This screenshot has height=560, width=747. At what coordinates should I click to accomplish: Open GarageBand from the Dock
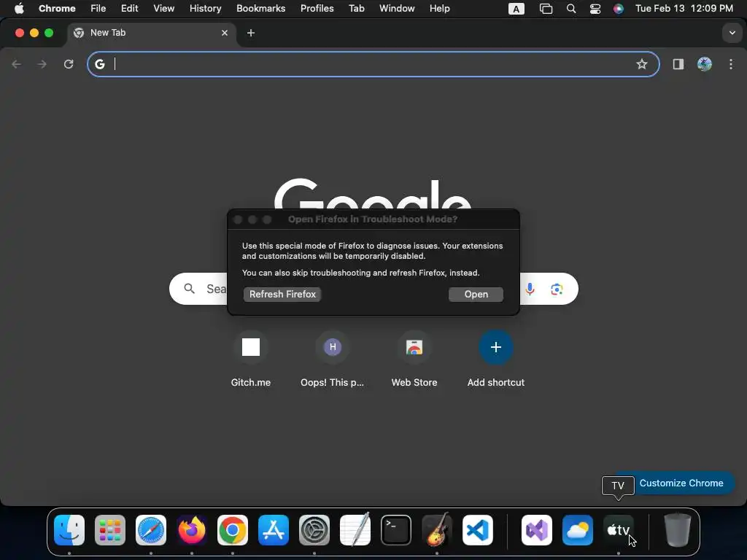pos(437,530)
